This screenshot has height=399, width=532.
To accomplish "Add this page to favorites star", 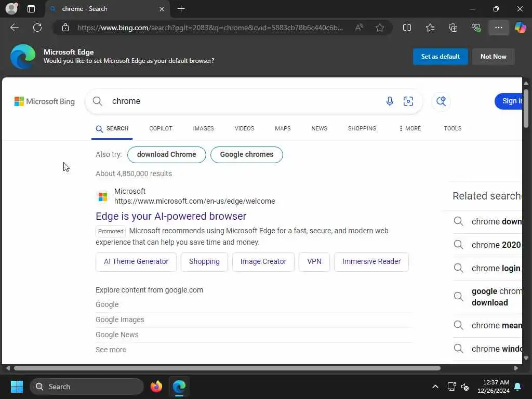I will [380, 28].
